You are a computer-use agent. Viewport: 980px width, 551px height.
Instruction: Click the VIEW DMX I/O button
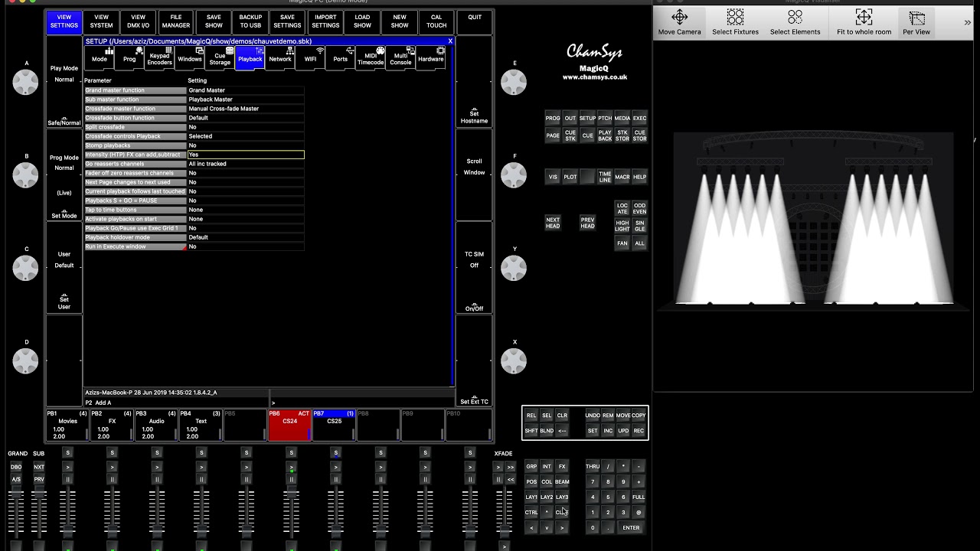[138, 21]
